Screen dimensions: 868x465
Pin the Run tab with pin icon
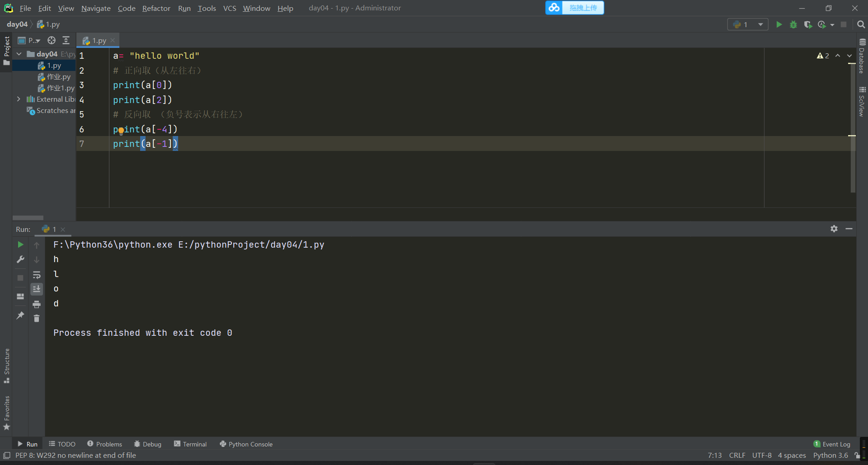(x=20, y=315)
